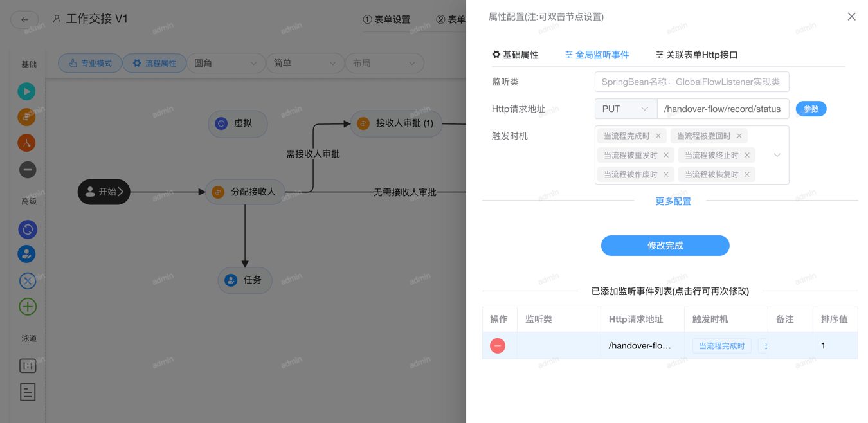Viewport: 868px width, 423px height.
Task: Toggle the 专业模式 button
Action: (x=90, y=64)
